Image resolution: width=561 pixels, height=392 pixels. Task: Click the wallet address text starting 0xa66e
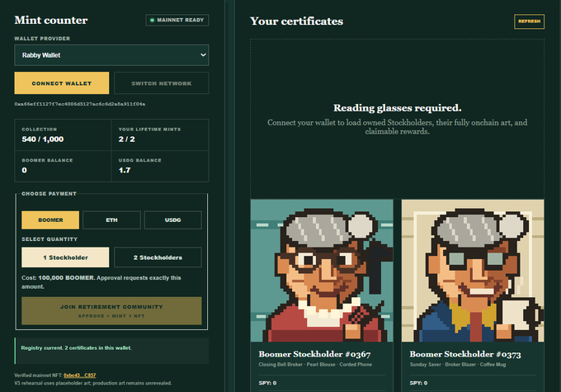tap(80, 104)
